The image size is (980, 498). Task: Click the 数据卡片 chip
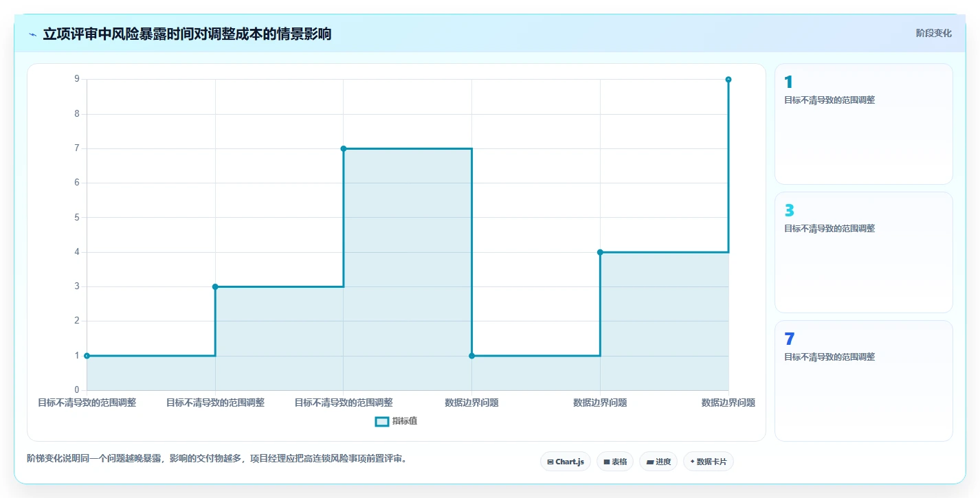pyautogui.click(x=709, y=462)
